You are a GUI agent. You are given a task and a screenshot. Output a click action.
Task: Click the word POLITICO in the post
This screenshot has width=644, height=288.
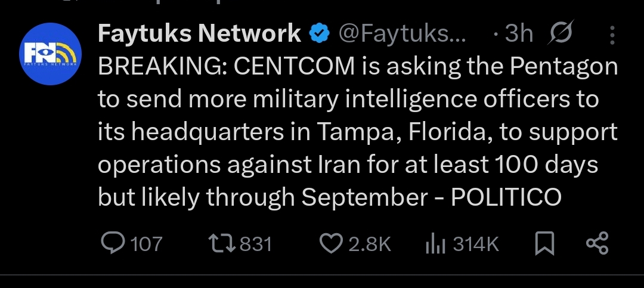click(x=506, y=198)
